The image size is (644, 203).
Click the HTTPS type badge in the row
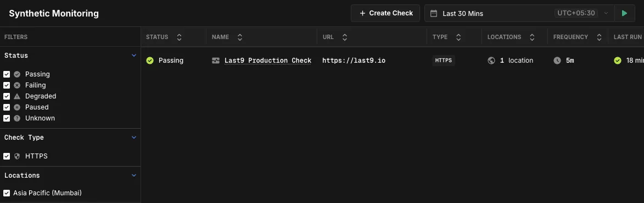coord(444,61)
